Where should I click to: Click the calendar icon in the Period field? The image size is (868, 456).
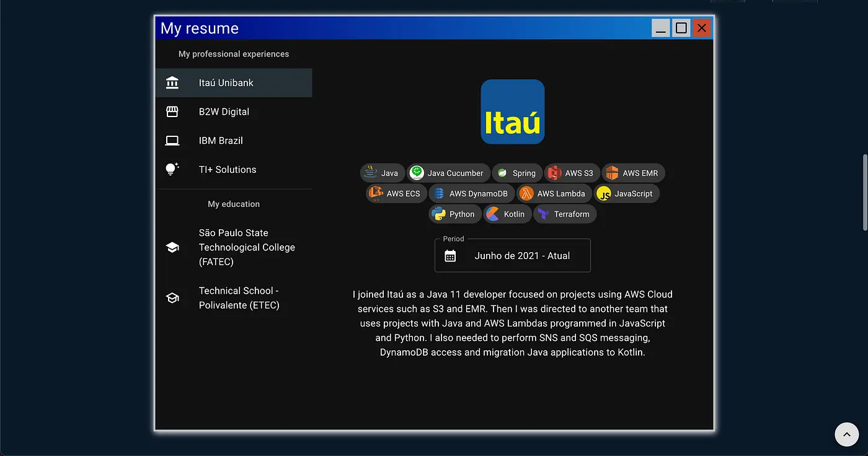(450, 256)
